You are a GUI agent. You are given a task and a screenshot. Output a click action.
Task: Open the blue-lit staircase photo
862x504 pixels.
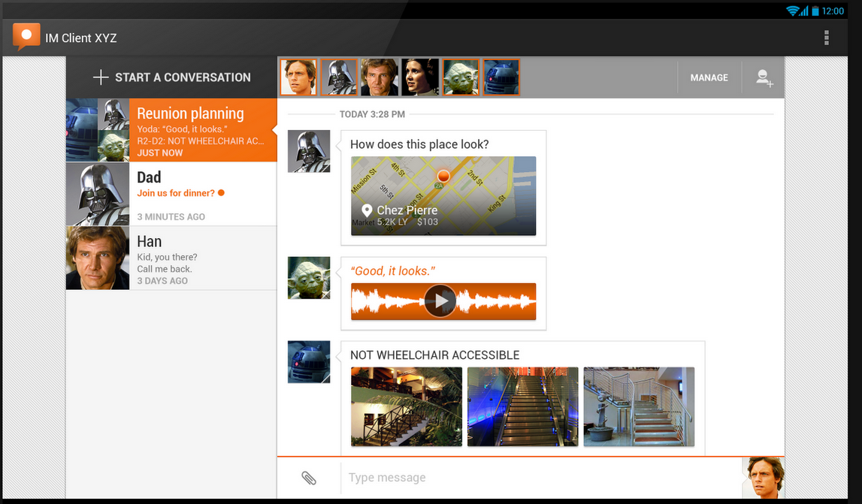523,406
